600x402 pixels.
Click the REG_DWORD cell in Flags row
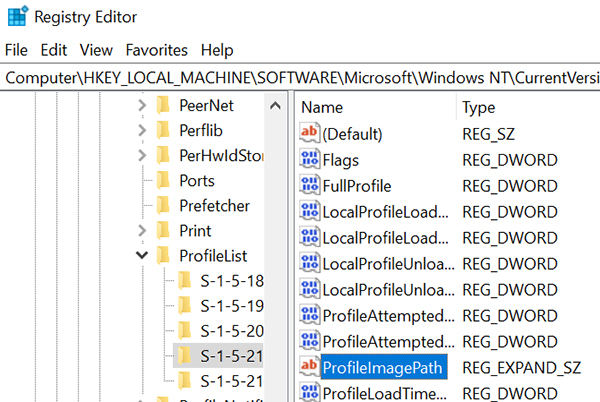click(x=510, y=160)
